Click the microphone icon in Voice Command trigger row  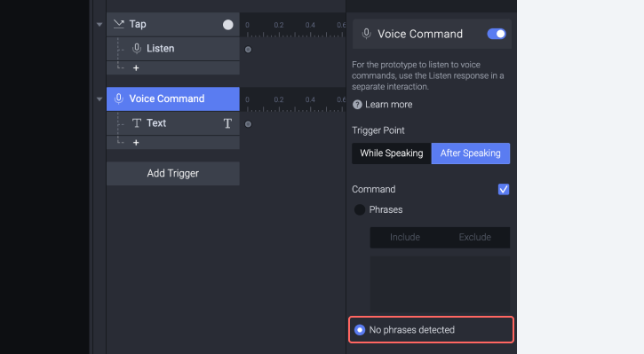119,98
